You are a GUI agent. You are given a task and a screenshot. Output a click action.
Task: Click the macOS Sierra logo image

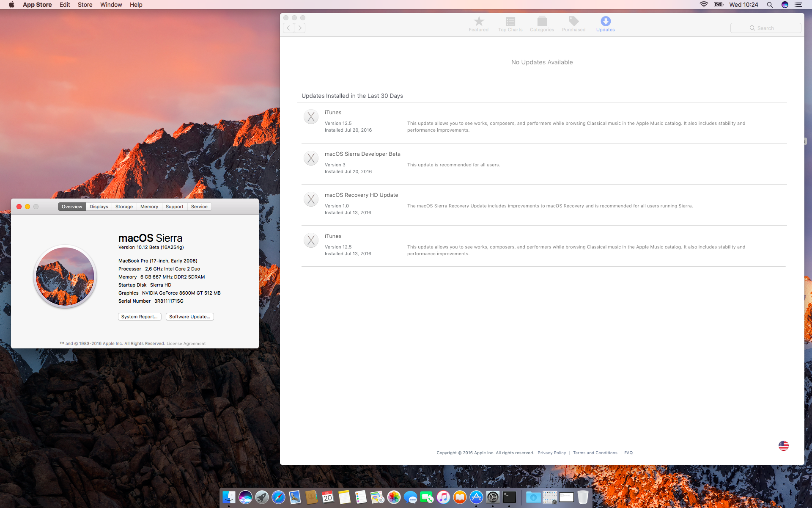click(x=65, y=276)
